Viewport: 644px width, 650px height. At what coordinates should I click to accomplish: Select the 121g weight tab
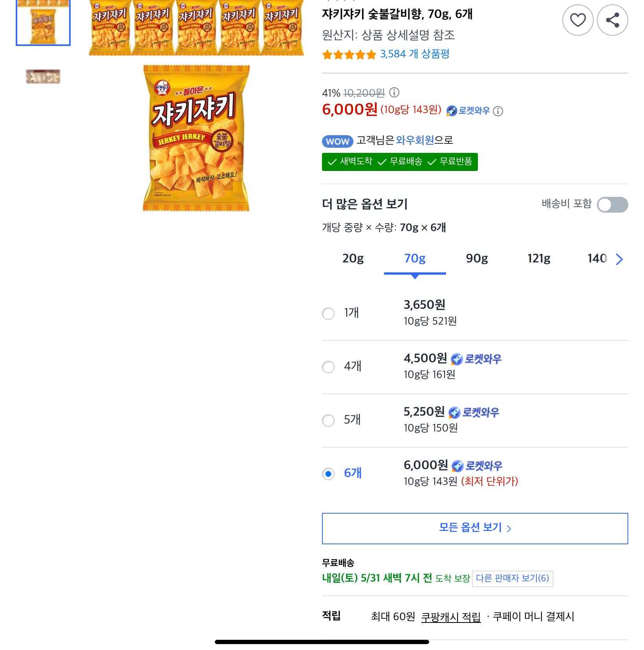tap(539, 259)
